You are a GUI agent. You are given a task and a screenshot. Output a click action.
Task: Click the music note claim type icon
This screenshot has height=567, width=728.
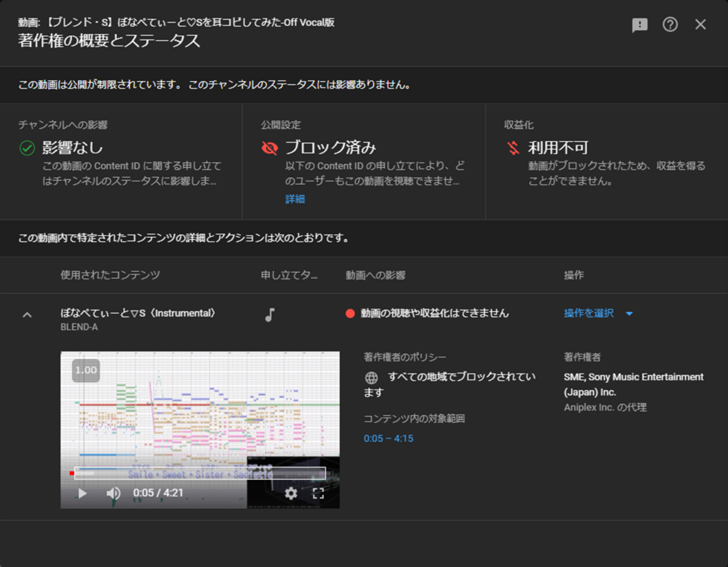pos(270,315)
